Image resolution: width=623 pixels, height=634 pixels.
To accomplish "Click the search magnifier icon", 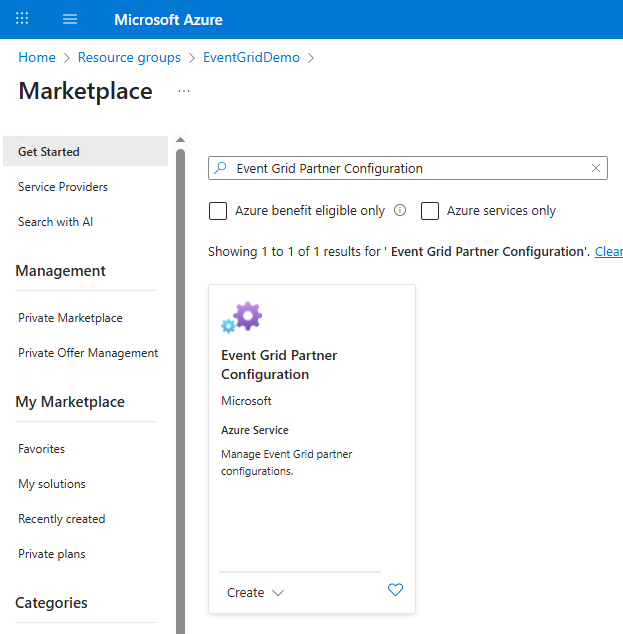I will pos(221,168).
